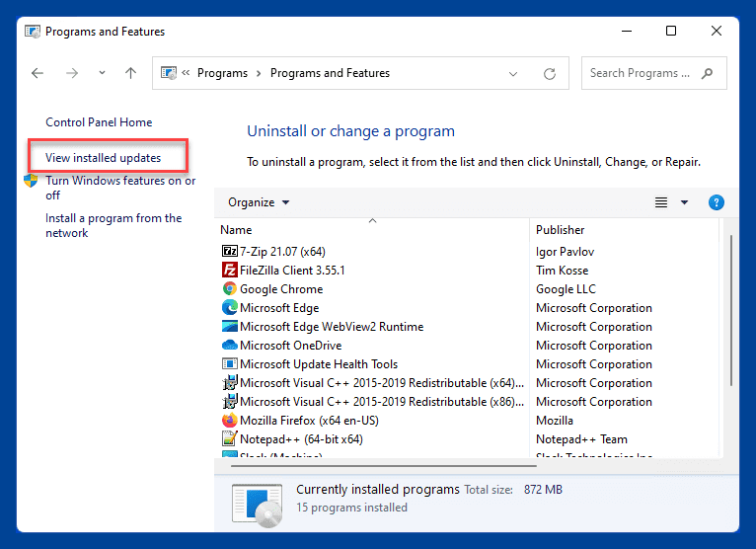Click the Visual C++ (x86) installer icon
The image size is (756, 549).
tap(230, 401)
